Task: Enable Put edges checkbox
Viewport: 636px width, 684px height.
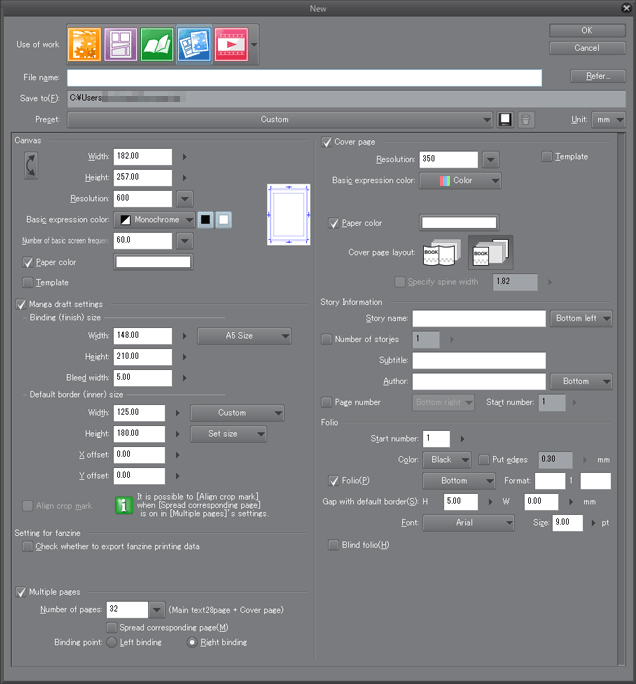Action: coord(484,460)
